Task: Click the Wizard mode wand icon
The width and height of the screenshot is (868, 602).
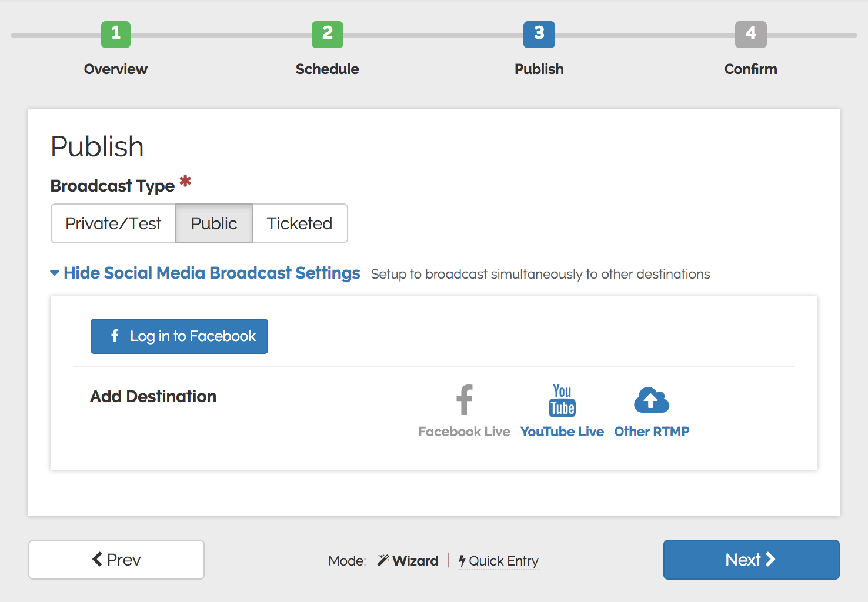Action: coord(383,560)
